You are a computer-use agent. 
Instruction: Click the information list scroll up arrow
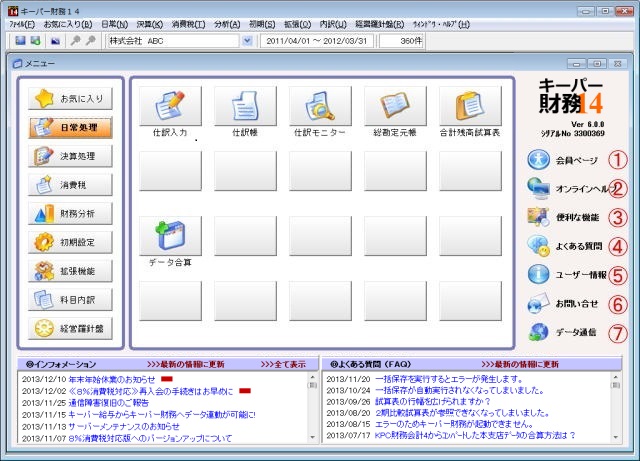tap(313, 377)
